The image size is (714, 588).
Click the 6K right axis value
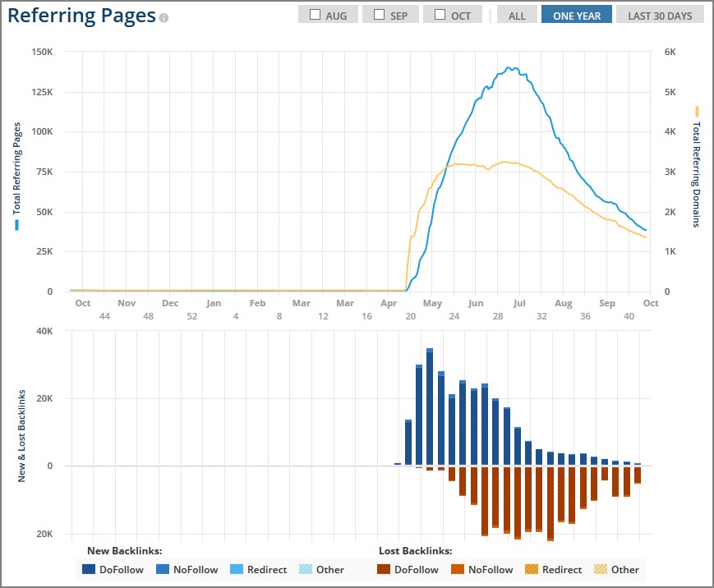[670, 52]
